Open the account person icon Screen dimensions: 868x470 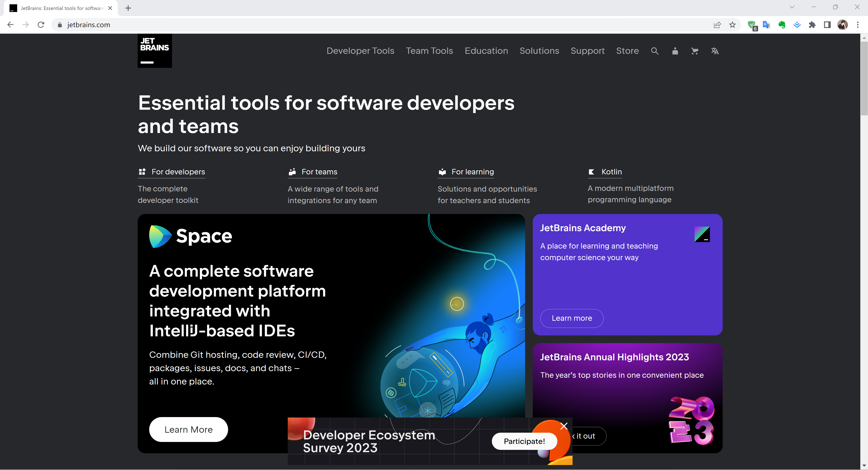[x=675, y=51]
